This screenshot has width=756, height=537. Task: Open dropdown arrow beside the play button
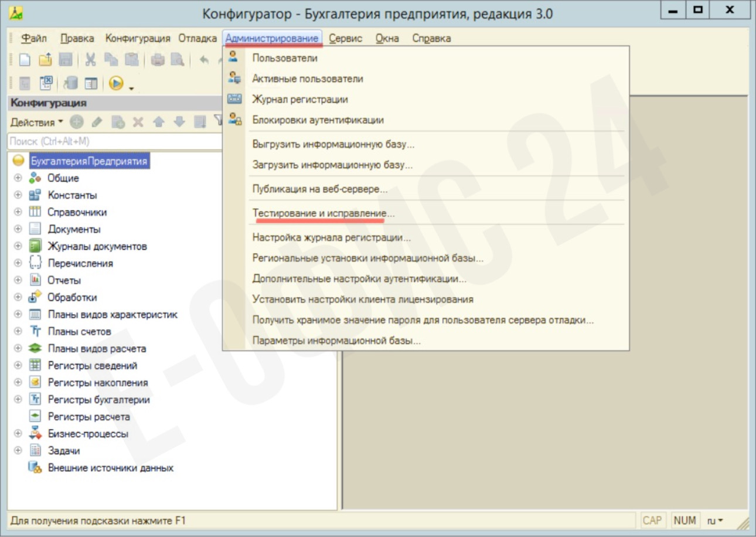tap(131, 88)
